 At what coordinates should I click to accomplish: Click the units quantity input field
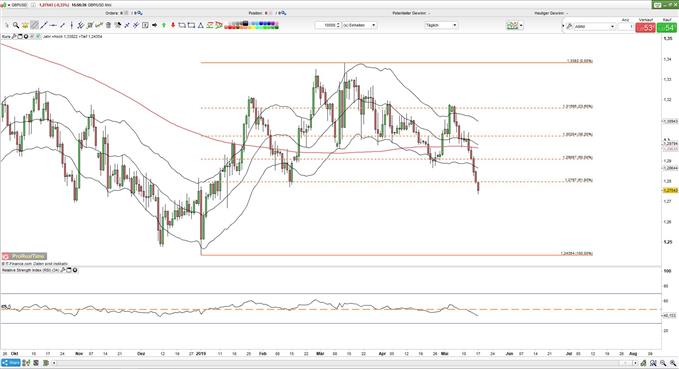326,25
